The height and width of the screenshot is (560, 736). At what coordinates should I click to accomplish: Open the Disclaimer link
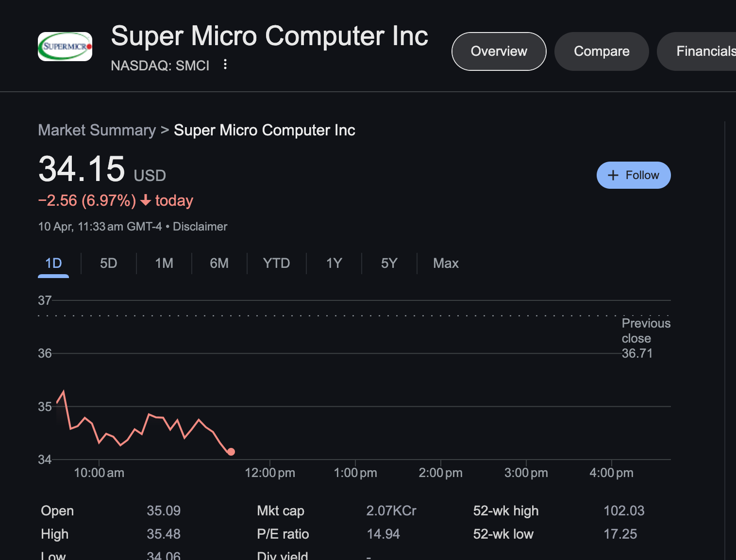(x=200, y=227)
